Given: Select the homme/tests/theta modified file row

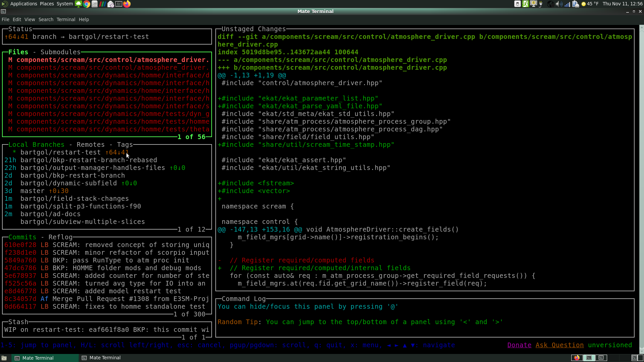Looking at the screenshot, I should click(107, 129).
